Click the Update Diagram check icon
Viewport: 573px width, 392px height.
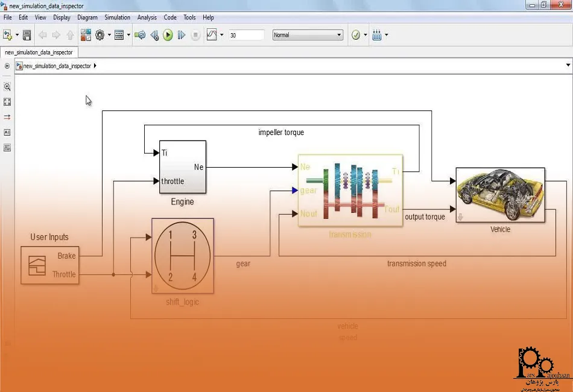click(x=355, y=35)
